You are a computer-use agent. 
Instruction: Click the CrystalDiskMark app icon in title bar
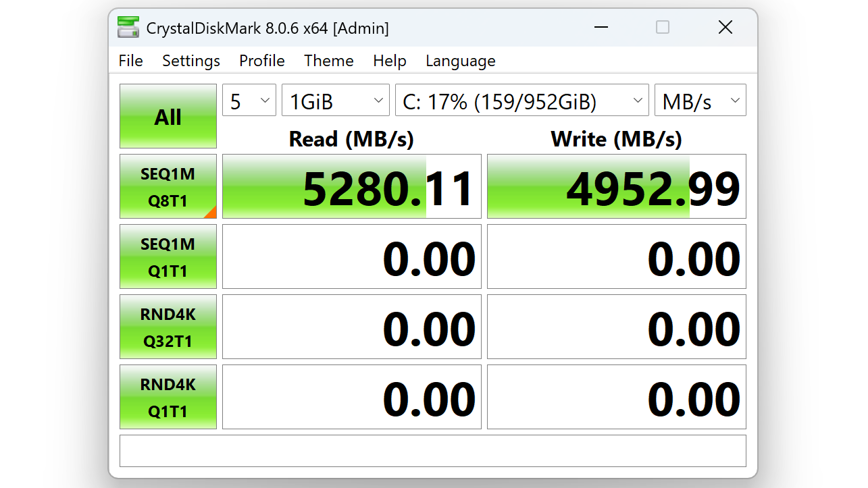(x=128, y=28)
